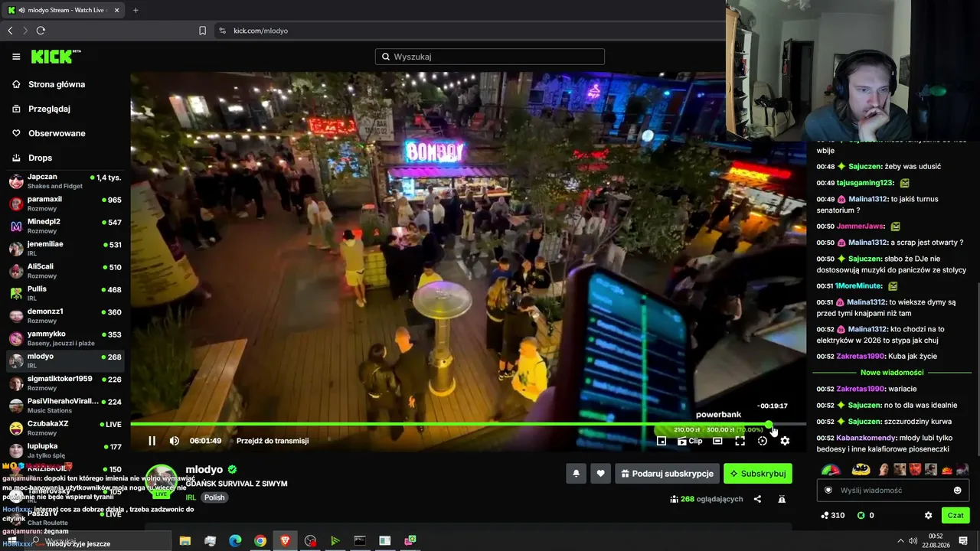
Task: Open a new browser tab
Action: click(136, 10)
